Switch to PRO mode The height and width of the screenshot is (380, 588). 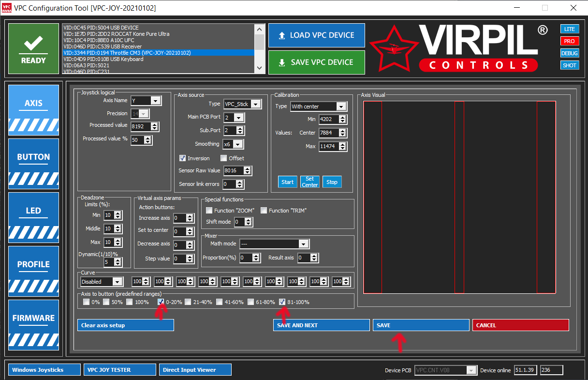tap(569, 41)
